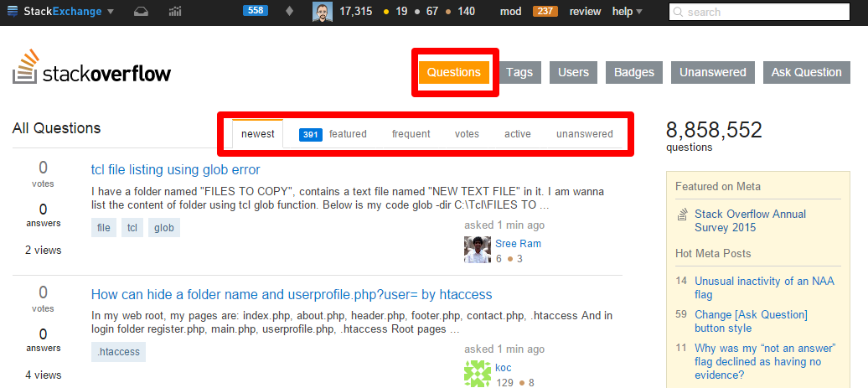Go to the Users page
Image resolution: width=868 pixels, height=388 pixels.
[573, 73]
